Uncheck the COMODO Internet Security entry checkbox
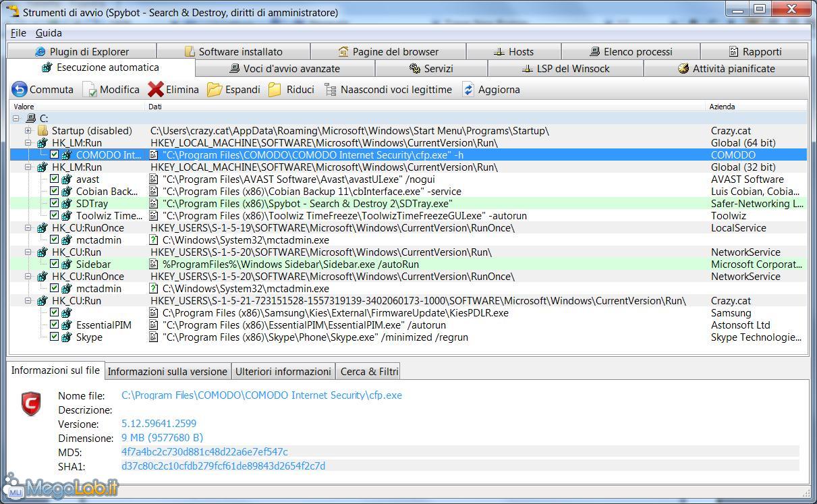Viewport: 817px width, 504px height. tap(55, 155)
